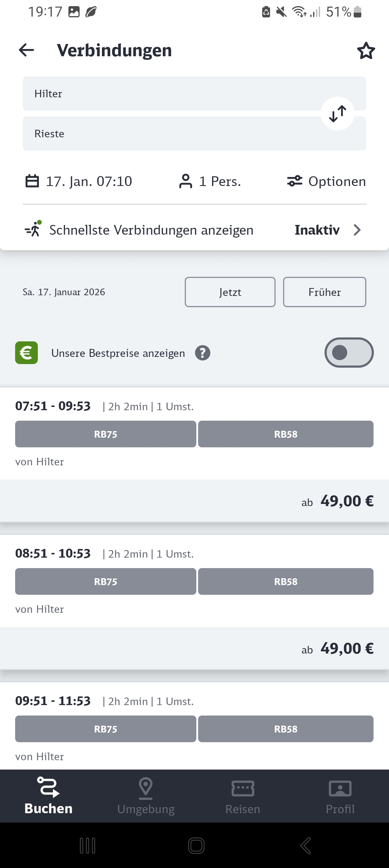
Task: Expand Schnellste Verbindungen chevron
Action: pyautogui.click(x=357, y=230)
